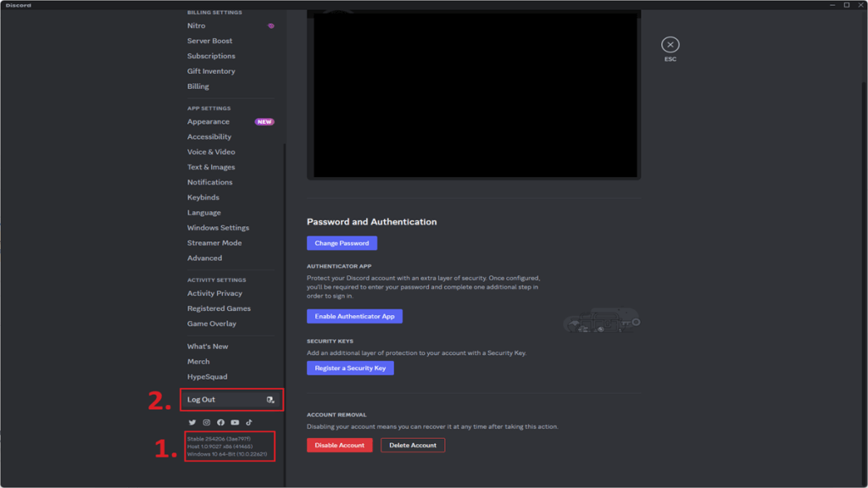Close settings using the ESC circle icon
Image resolution: width=868 pixels, height=488 pixels.
pos(670,46)
